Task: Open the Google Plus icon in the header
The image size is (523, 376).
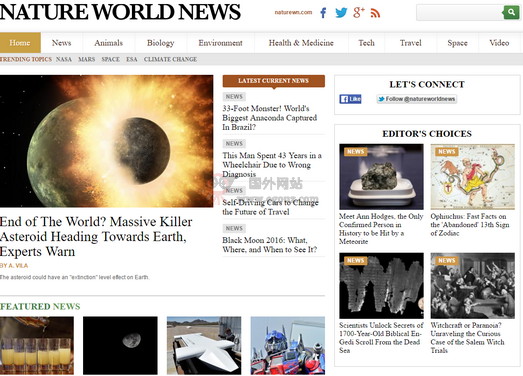Action: click(359, 12)
